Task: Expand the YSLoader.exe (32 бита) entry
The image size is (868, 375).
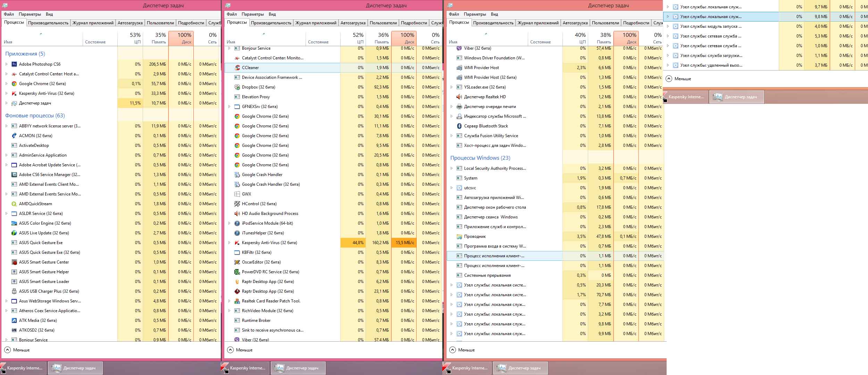Action: coord(451,87)
